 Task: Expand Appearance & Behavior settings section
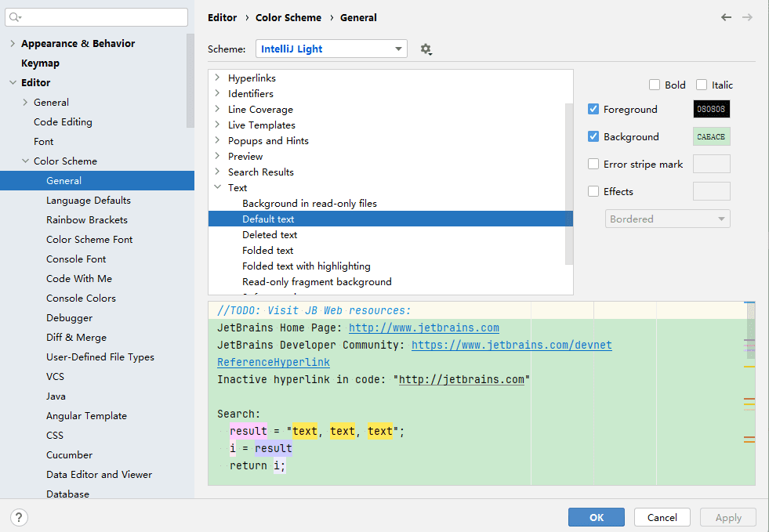pos(13,44)
